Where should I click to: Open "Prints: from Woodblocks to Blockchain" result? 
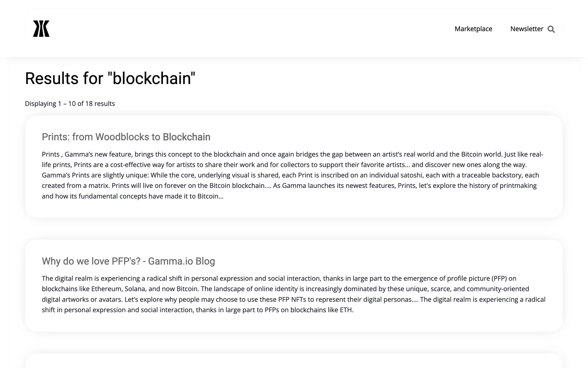(x=126, y=137)
